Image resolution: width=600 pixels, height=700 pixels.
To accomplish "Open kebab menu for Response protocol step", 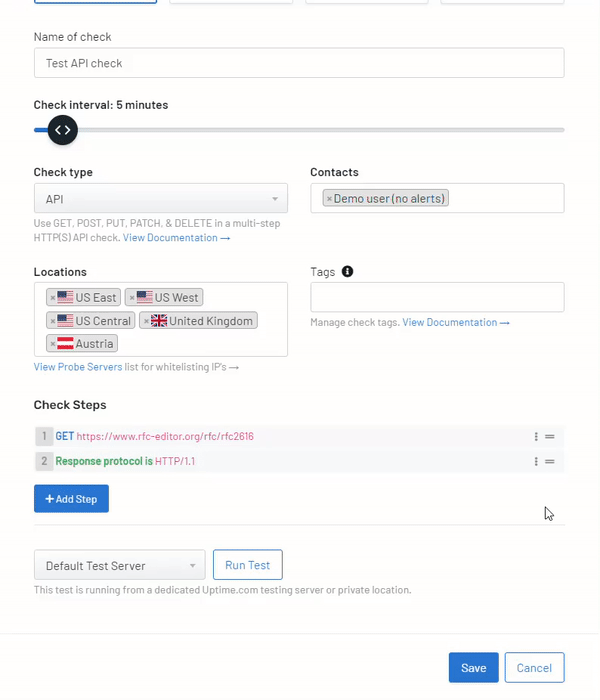I will 536,461.
